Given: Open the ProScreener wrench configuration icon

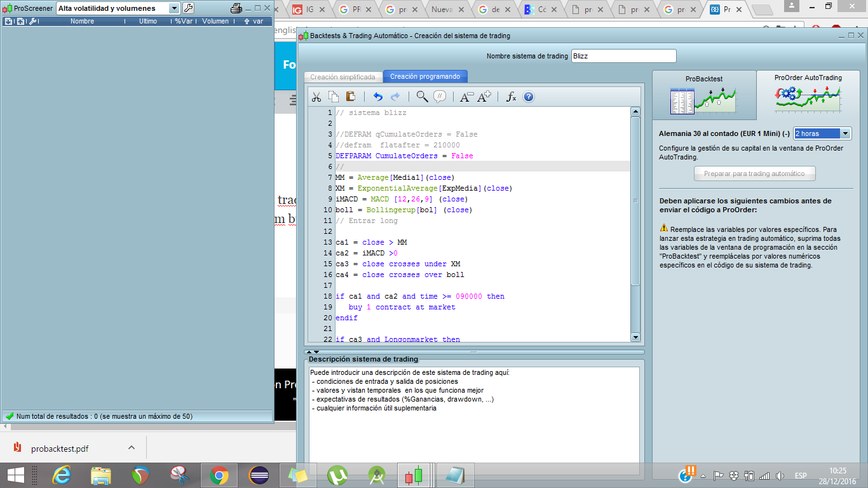Looking at the screenshot, I should click(188, 9).
